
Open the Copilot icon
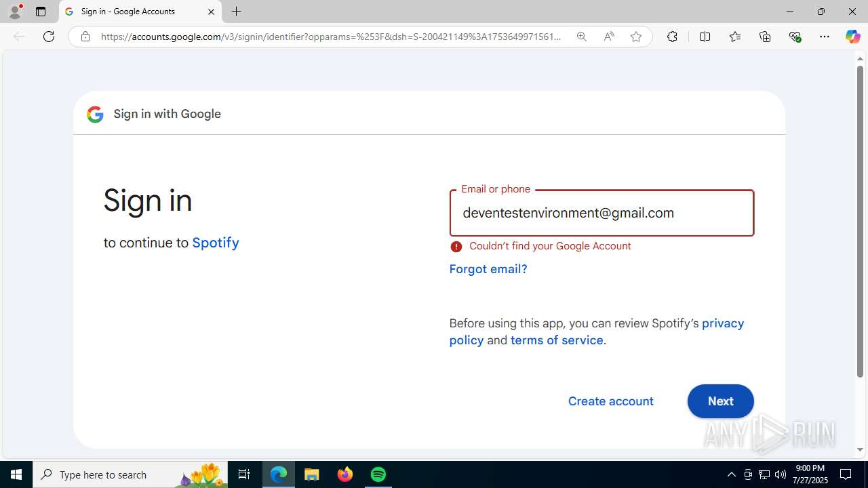tap(852, 37)
